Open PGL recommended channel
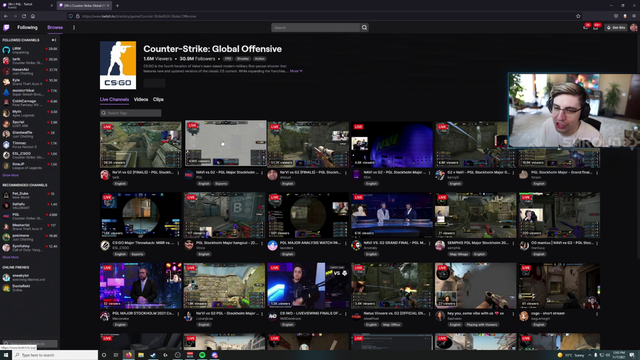Image resolution: width=640 pixels, height=360 pixels. pyautogui.click(x=30, y=216)
